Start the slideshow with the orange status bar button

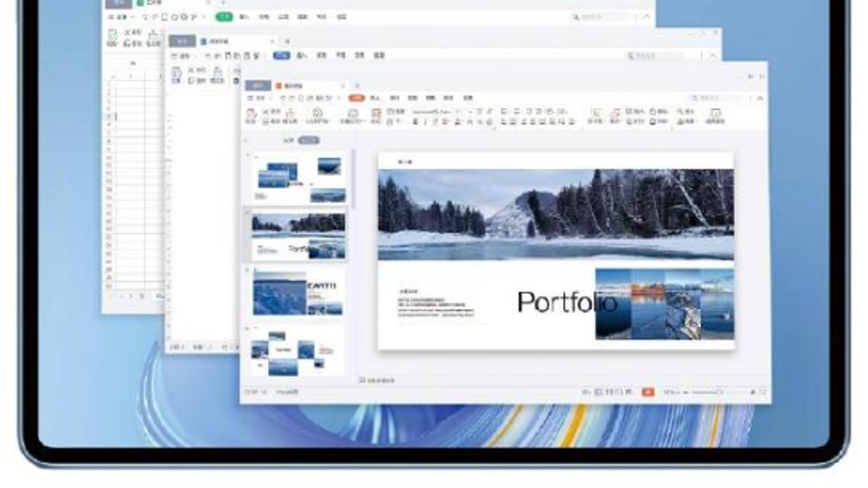648,392
